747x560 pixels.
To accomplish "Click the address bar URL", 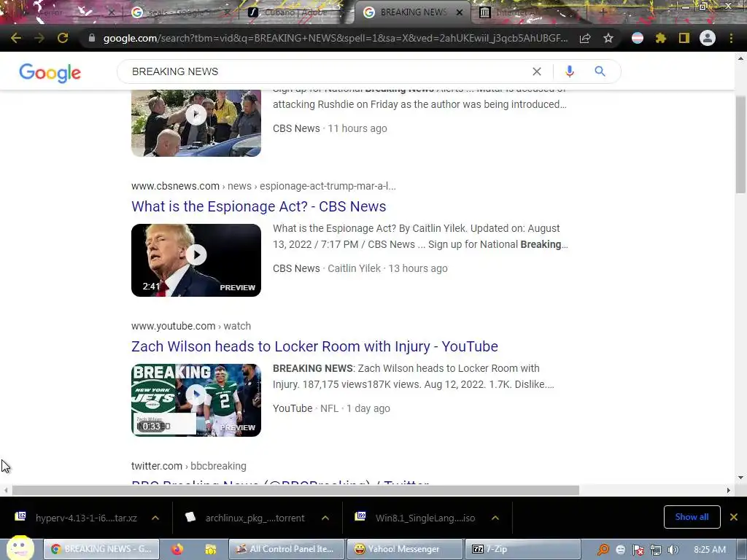I will [336, 38].
